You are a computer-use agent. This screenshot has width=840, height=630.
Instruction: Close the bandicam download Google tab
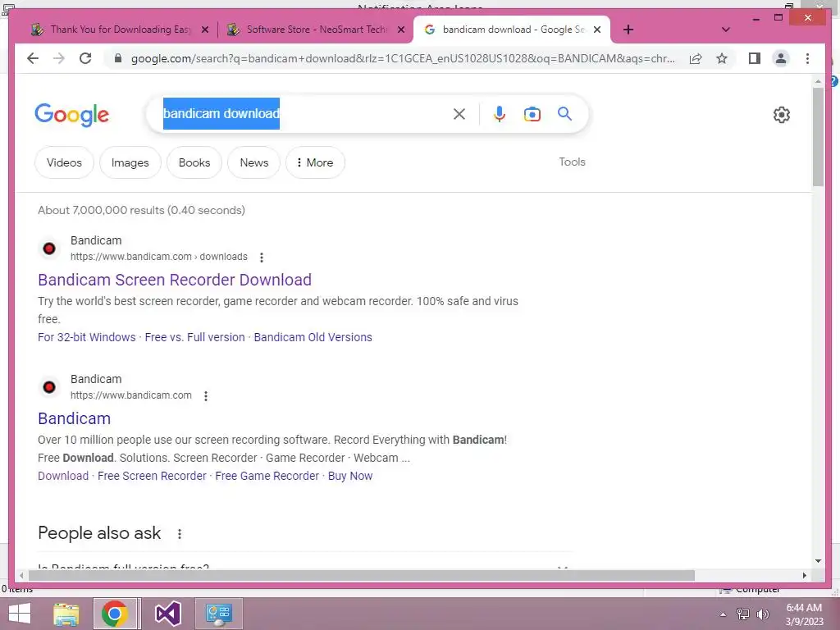[x=597, y=30]
